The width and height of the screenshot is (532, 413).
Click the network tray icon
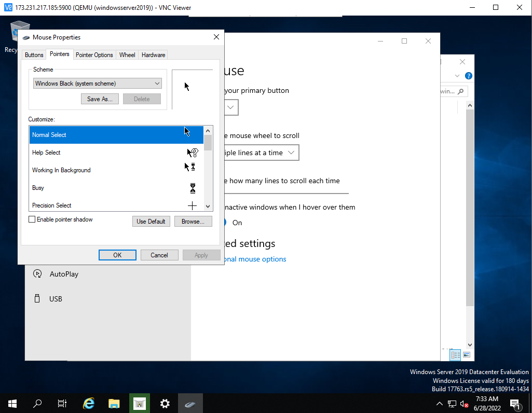coord(452,404)
